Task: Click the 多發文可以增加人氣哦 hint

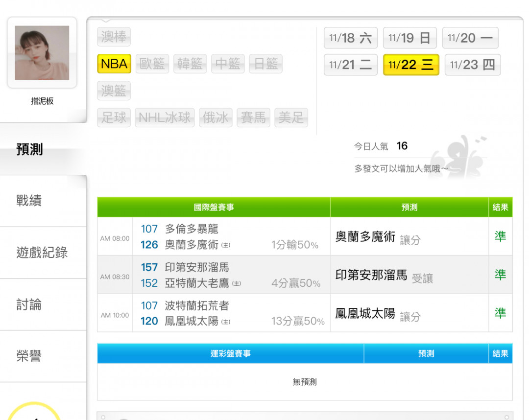Action: tap(401, 168)
